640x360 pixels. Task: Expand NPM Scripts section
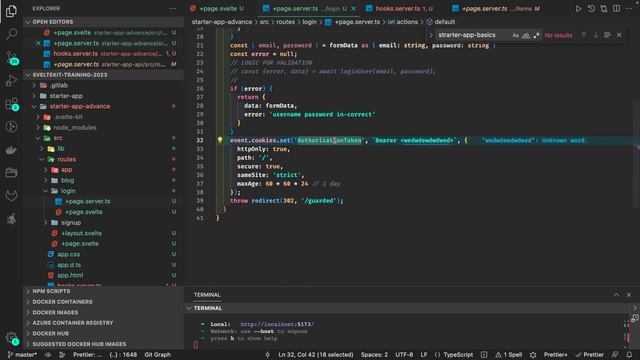(x=51, y=291)
